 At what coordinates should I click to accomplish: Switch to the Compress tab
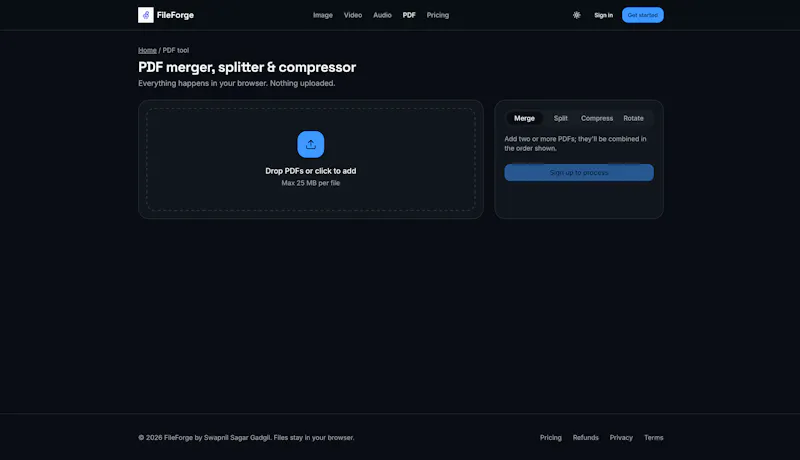[596, 118]
